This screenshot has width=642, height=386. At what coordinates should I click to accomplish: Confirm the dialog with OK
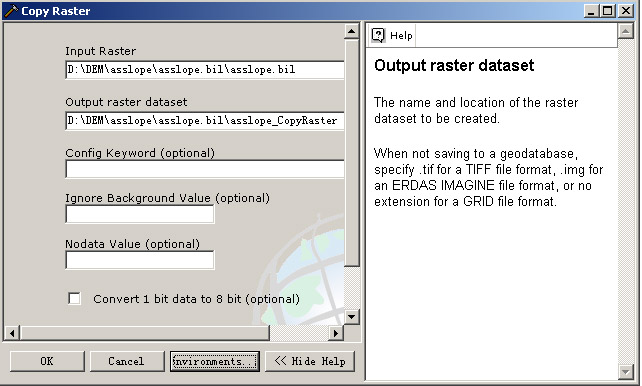point(47,361)
